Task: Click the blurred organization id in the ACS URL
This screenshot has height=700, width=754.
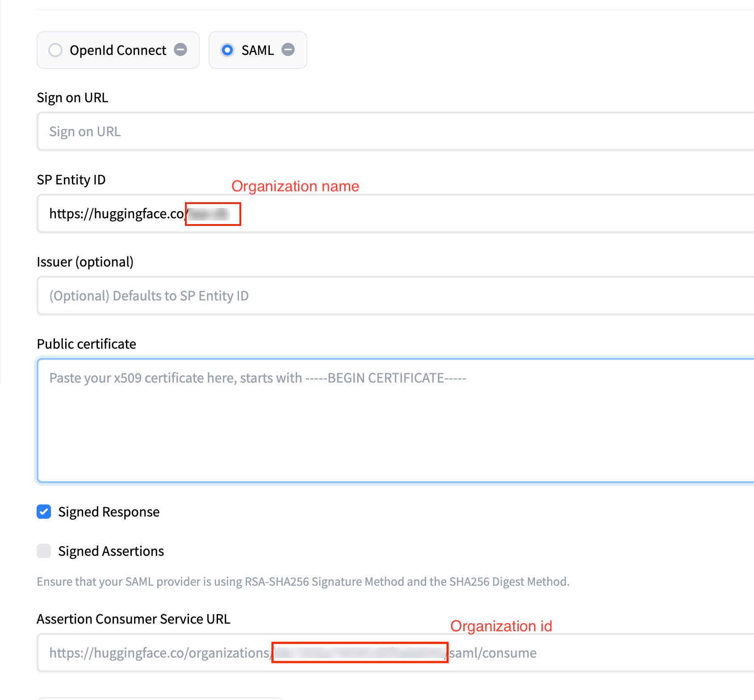Action: 360,653
